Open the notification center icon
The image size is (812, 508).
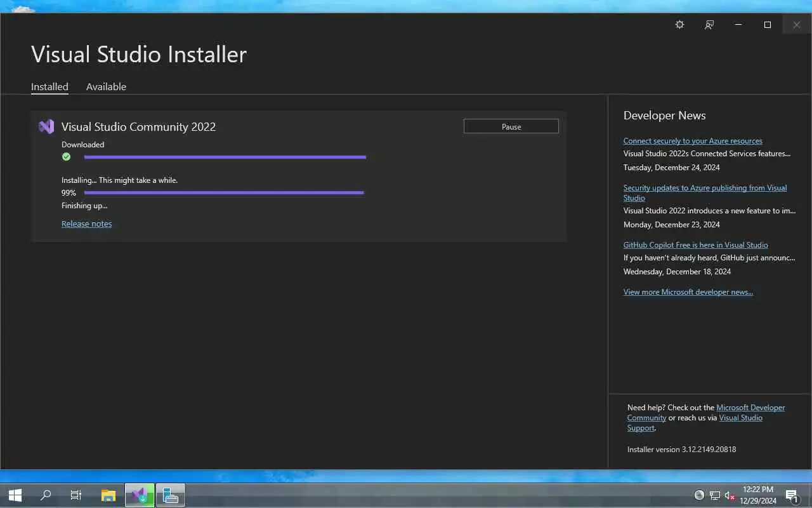click(792, 496)
